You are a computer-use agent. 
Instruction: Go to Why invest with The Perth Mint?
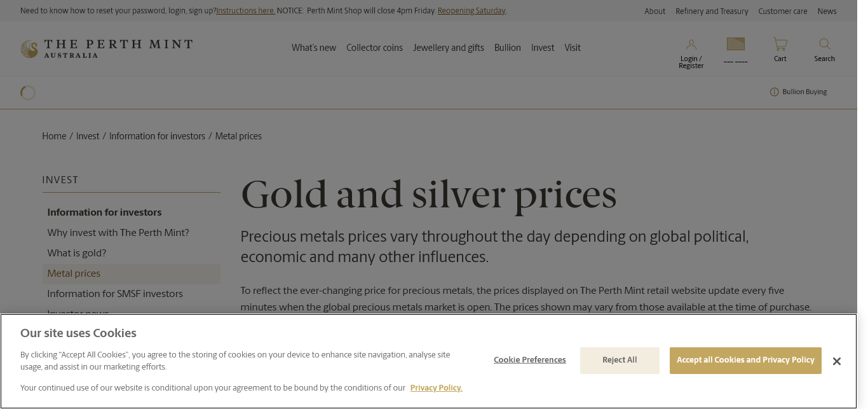click(x=118, y=233)
